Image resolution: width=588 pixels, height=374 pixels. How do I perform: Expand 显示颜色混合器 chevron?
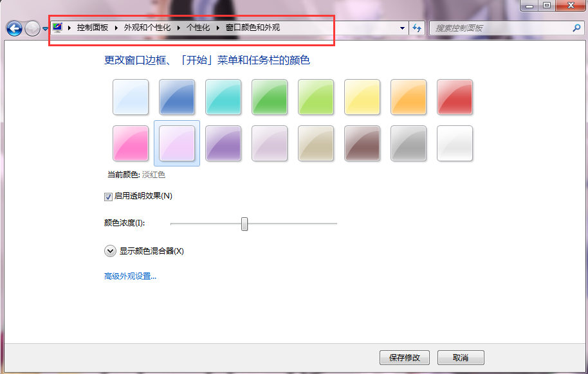[110, 251]
